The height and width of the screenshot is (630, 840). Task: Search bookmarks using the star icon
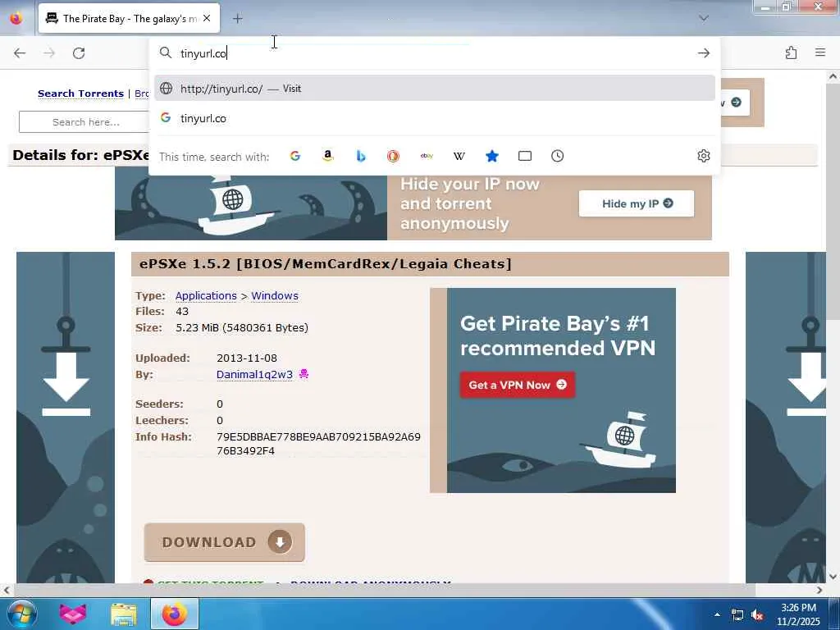tap(492, 156)
